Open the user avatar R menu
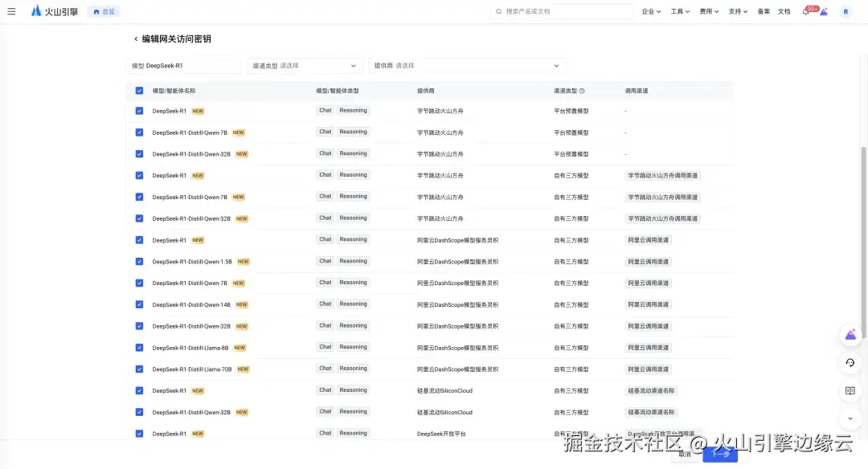Screen dimensions: 868x469 click(x=845, y=11)
